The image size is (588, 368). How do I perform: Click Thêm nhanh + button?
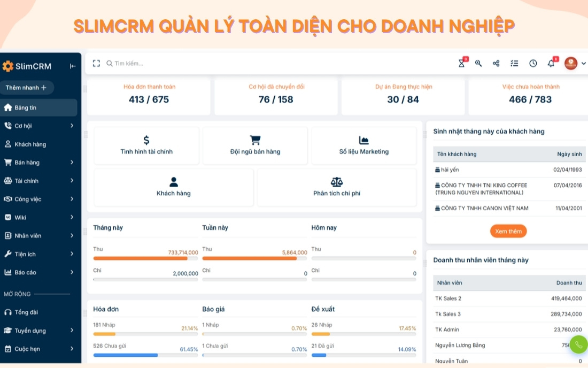click(x=27, y=87)
